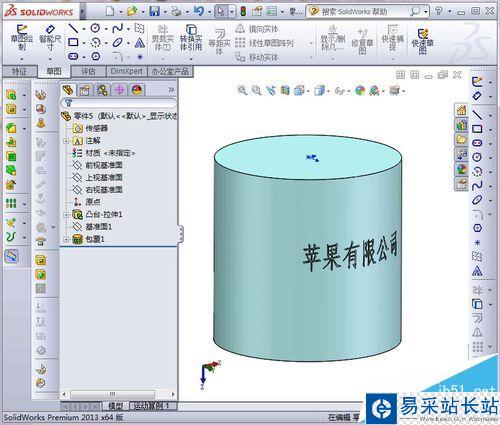The width and height of the screenshot is (500, 425).
Task: Click the feature tree filter field
Action: click(118, 103)
